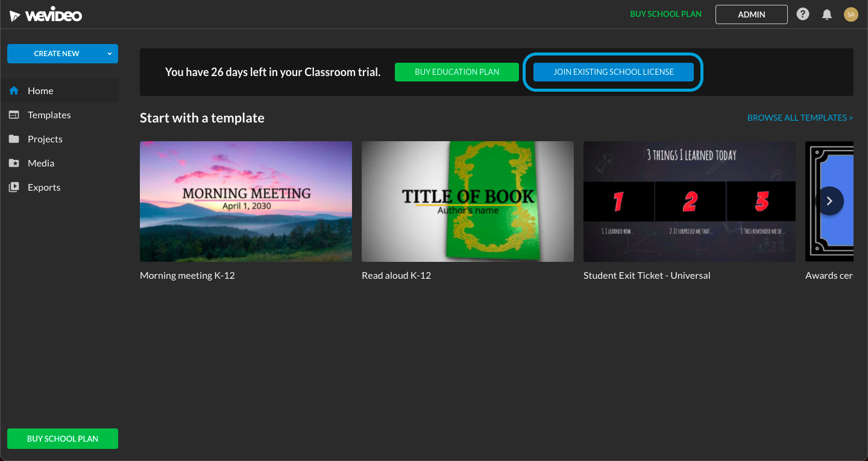Open the SA user avatar menu
Image resolution: width=868 pixels, height=461 pixels.
(x=851, y=14)
